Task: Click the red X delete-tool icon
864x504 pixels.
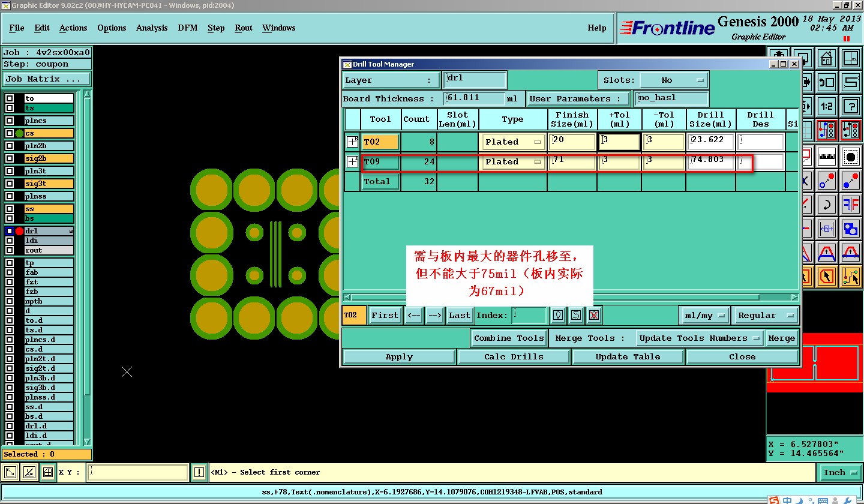Action: pyautogui.click(x=594, y=315)
